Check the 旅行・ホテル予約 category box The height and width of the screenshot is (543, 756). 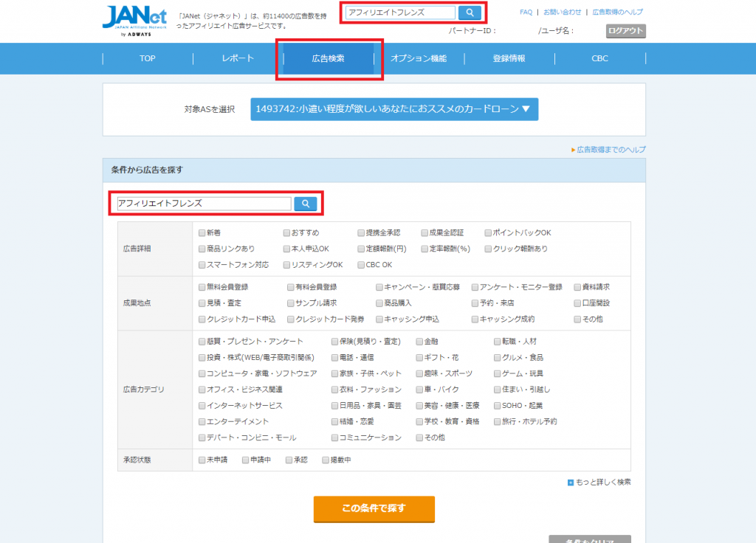(x=498, y=422)
